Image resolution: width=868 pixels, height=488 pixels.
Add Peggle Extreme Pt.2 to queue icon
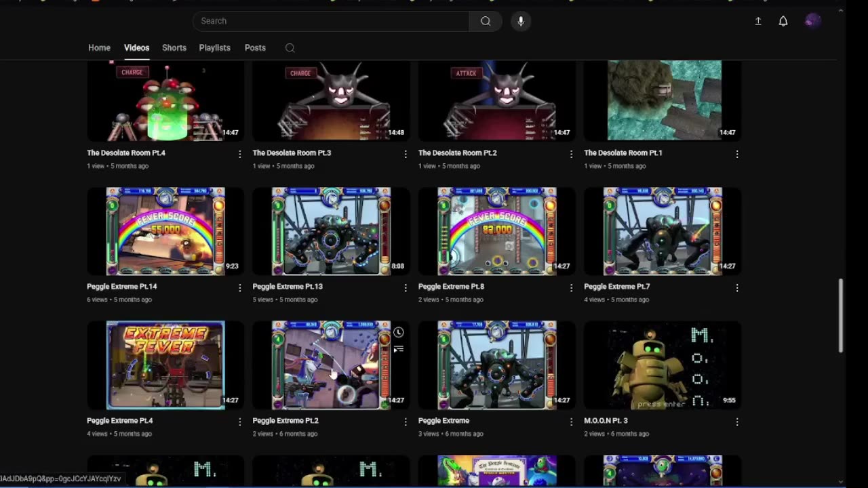click(399, 349)
